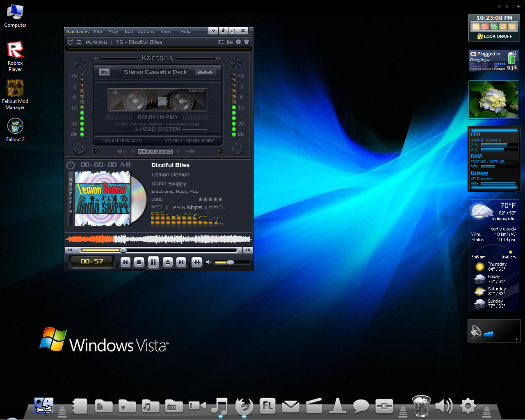Fast forward using seek bar right arrows
Screen dimensions: 525x420
(x=248, y=250)
